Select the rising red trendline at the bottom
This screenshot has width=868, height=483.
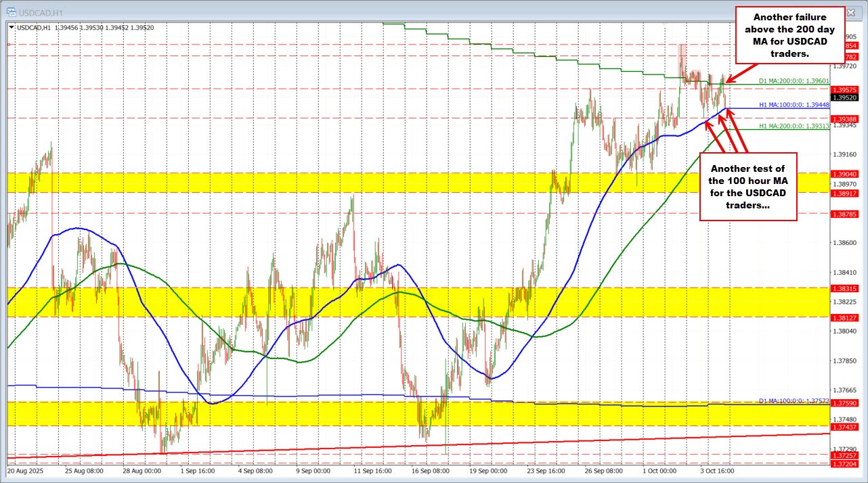tap(609, 440)
